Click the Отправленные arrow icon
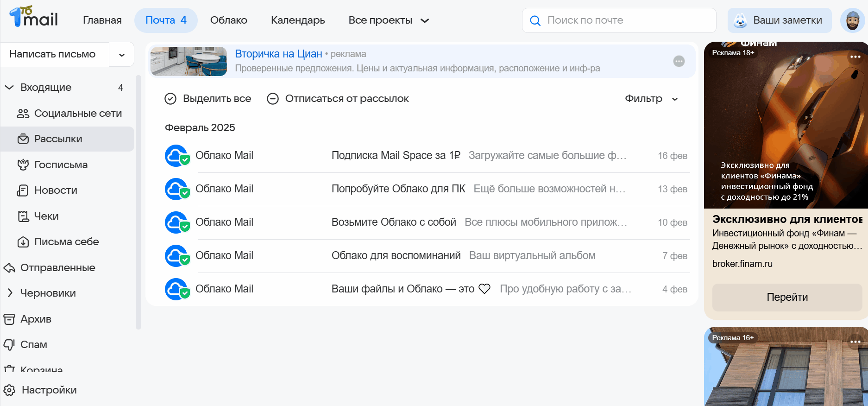Viewport: 868px width, 406px height. pos(9,268)
